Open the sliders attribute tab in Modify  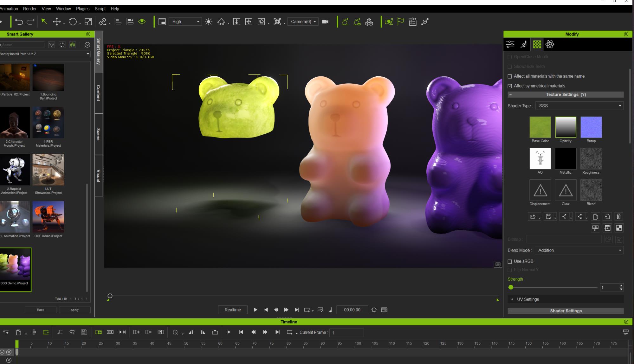(510, 44)
